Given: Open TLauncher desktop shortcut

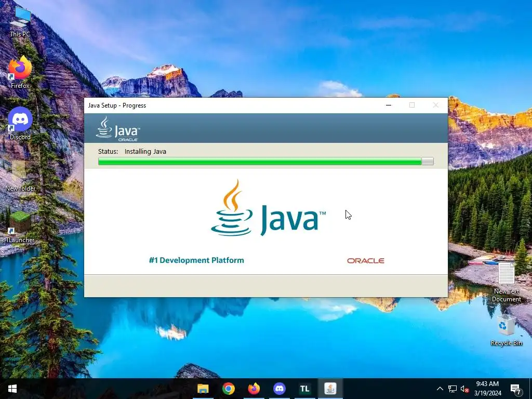Looking at the screenshot, I should pyautogui.click(x=20, y=227).
